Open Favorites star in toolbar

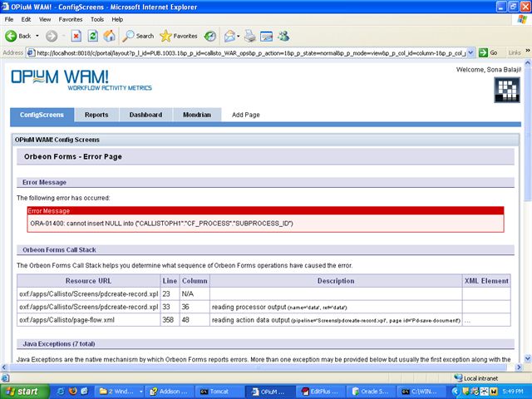point(179,36)
